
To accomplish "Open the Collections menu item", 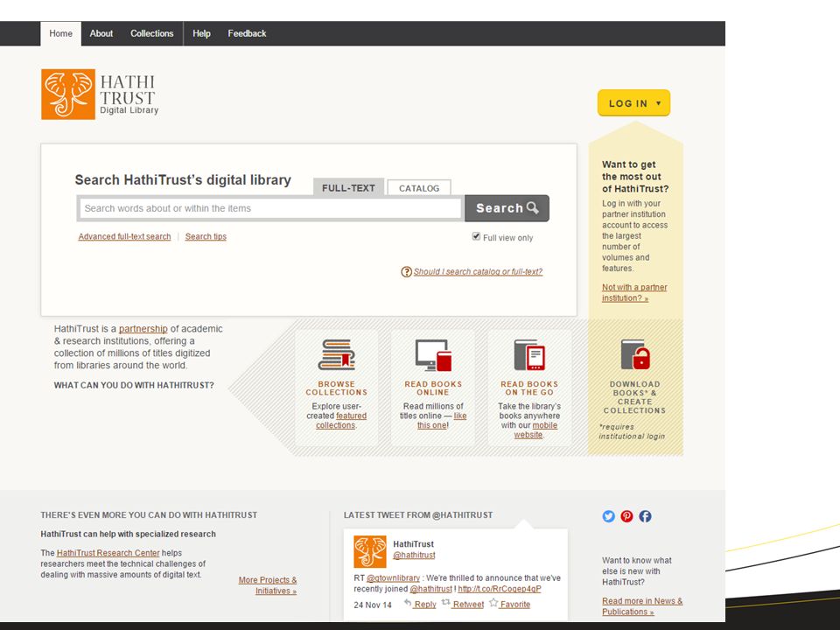I will tap(151, 33).
